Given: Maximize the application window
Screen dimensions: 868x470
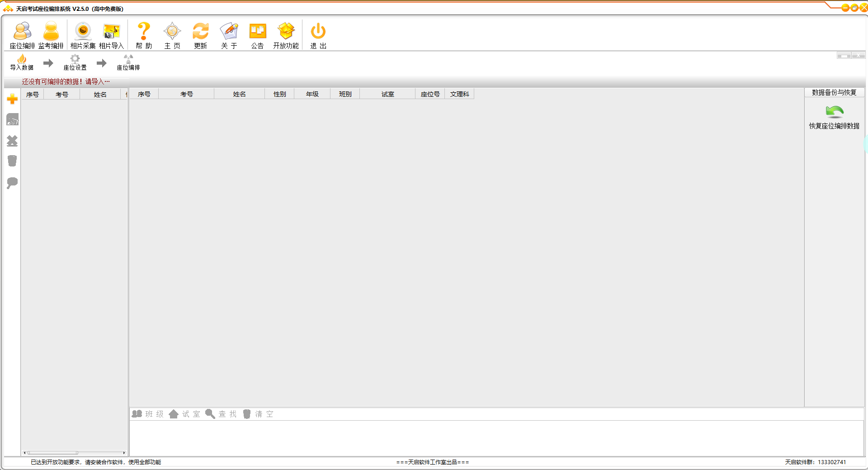Looking at the screenshot, I should pos(854,8).
